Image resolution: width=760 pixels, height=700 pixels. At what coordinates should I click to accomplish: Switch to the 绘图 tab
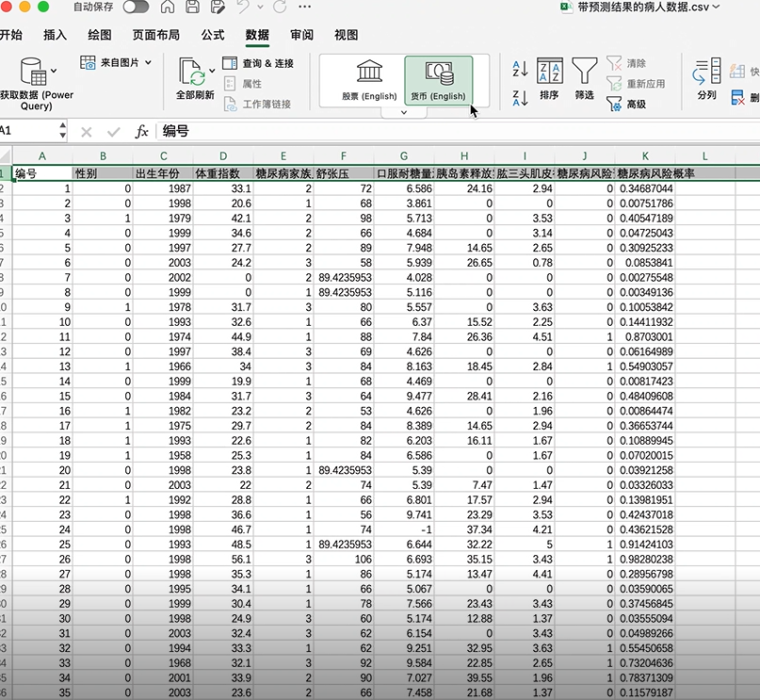point(100,35)
